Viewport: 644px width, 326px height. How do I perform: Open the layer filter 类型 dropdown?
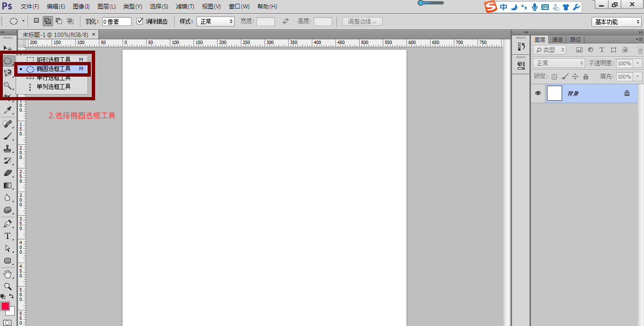coord(549,50)
